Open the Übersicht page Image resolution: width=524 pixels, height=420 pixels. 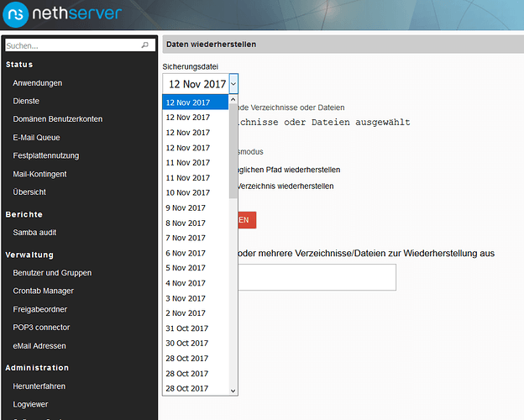(x=29, y=192)
